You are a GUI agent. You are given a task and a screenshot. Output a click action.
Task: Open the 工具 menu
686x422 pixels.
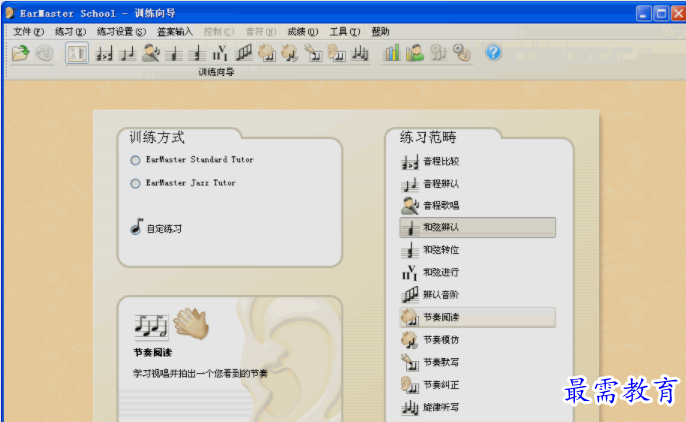[345, 32]
